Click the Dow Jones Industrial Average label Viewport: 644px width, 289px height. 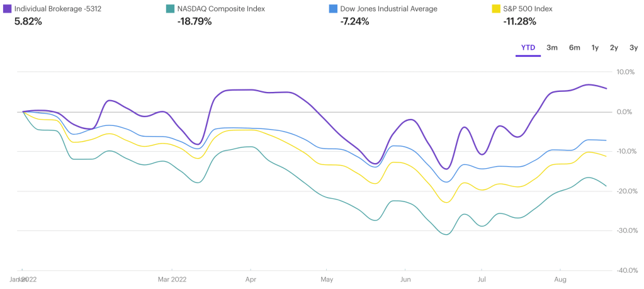point(389,9)
